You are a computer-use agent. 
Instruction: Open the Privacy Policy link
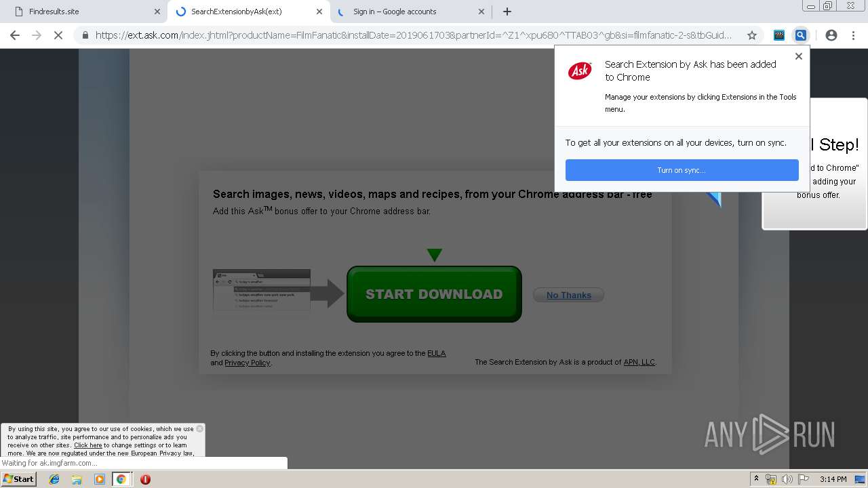coord(248,363)
